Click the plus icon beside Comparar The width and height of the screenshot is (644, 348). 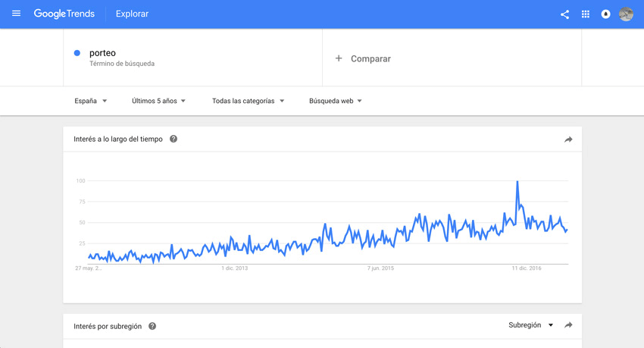339,58
